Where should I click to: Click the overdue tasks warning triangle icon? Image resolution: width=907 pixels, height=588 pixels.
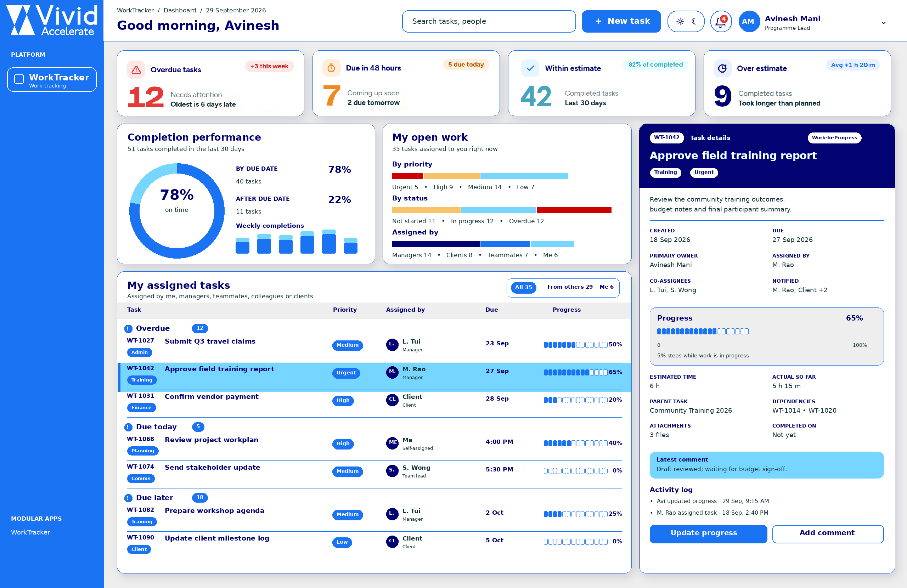[x=136, y=70]
